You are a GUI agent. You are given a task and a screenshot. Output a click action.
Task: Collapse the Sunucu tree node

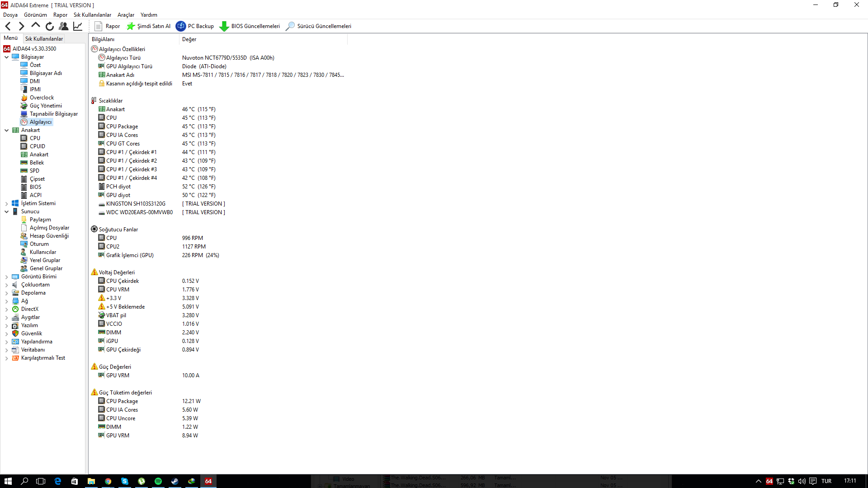(x=7, y=211)
